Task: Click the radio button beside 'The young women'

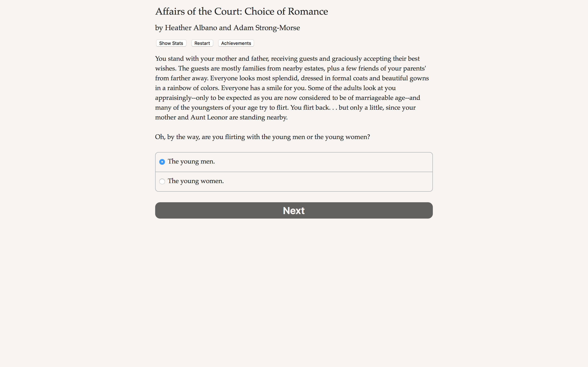Action: 162,181
